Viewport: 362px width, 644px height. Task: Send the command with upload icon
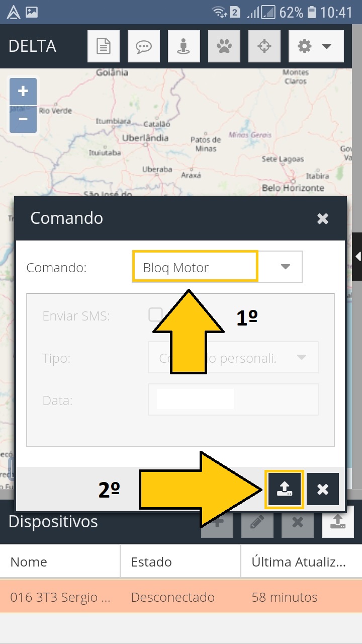click(284, 489)
